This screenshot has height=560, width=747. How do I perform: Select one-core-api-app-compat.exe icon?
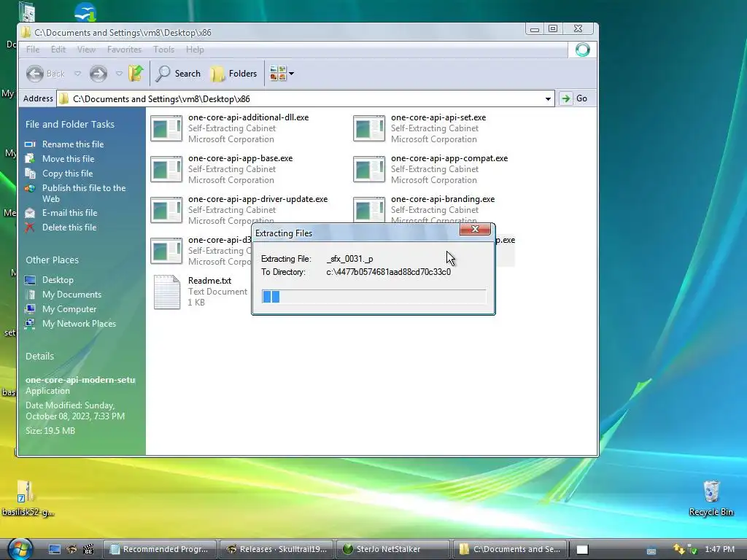tap(369, 169)
